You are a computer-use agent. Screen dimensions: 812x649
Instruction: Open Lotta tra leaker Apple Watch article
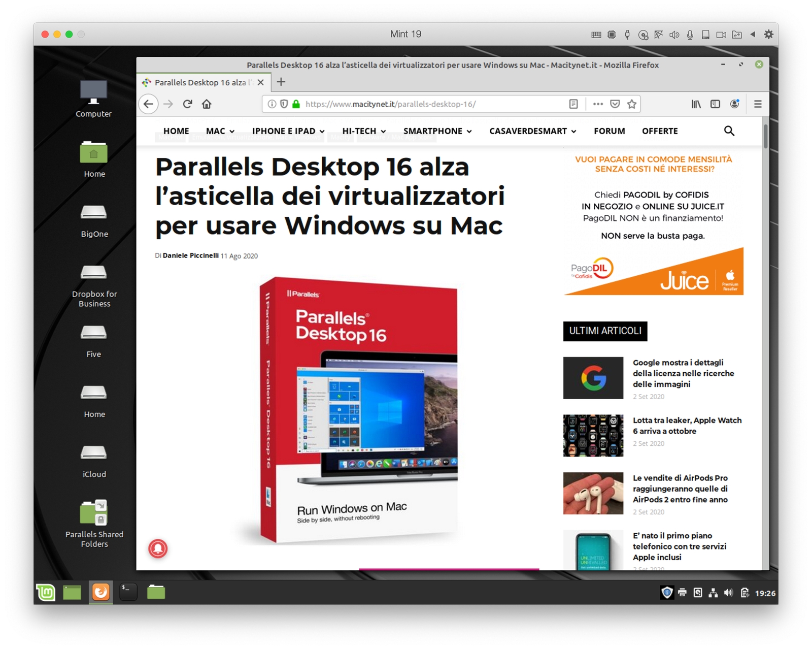coord(687,426)
